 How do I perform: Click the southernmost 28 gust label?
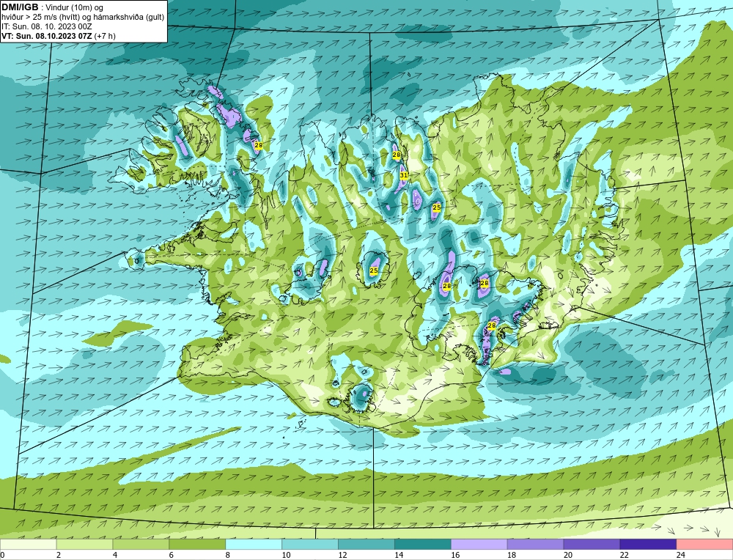pyautogui.click(x=492, y=325)
